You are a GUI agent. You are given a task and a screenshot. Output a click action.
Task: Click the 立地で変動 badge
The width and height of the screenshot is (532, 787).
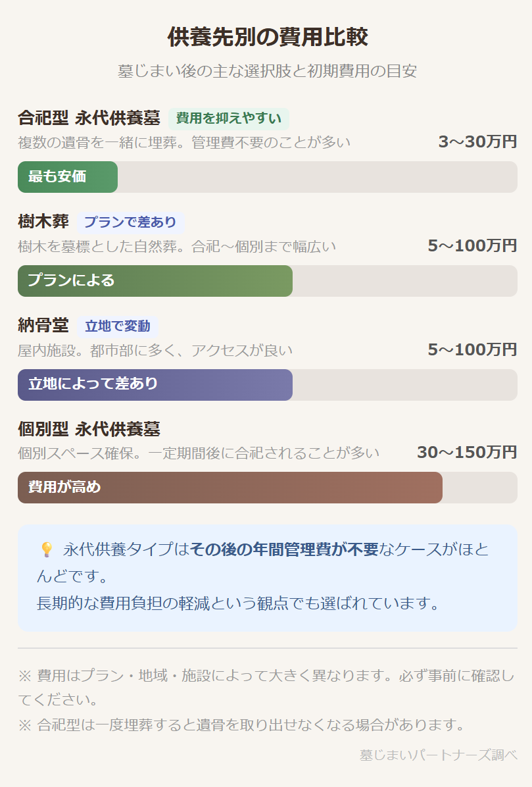click(118, 326)
